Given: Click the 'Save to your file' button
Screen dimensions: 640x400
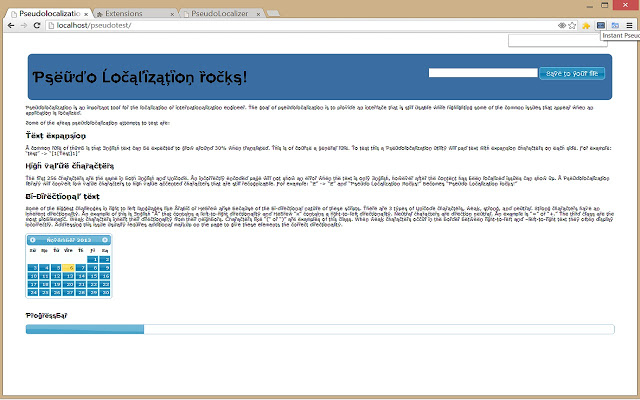Looking at the screenshot, I should pyautogui.click(x=572, y=73).
